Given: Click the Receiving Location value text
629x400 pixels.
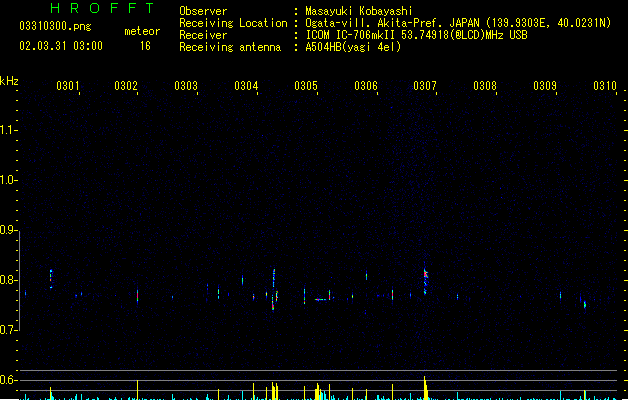Looking at the screenshot, I should [458, 23].
